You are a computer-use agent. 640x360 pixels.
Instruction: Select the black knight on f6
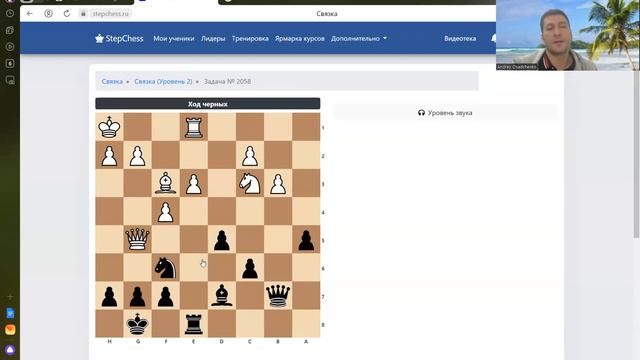[x=165, y=268]
